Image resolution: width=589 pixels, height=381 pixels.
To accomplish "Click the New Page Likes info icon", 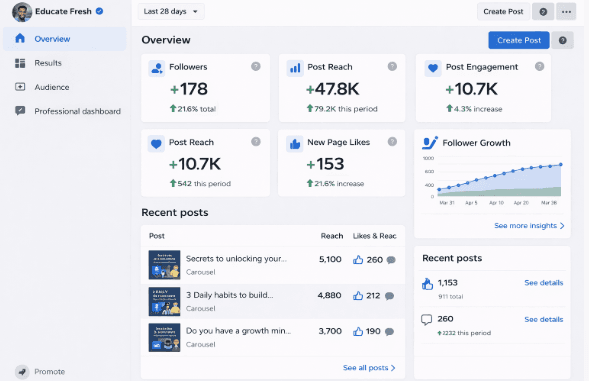I will point(392,142).
